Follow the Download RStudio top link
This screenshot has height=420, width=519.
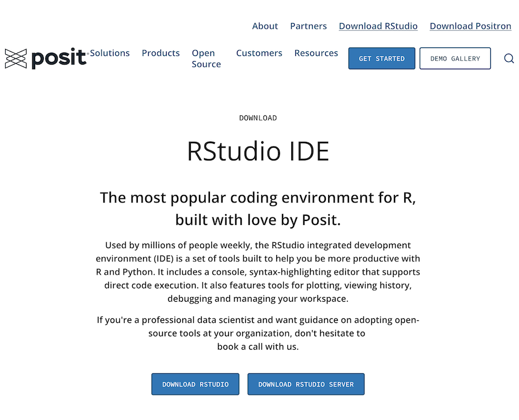(378, 26)
